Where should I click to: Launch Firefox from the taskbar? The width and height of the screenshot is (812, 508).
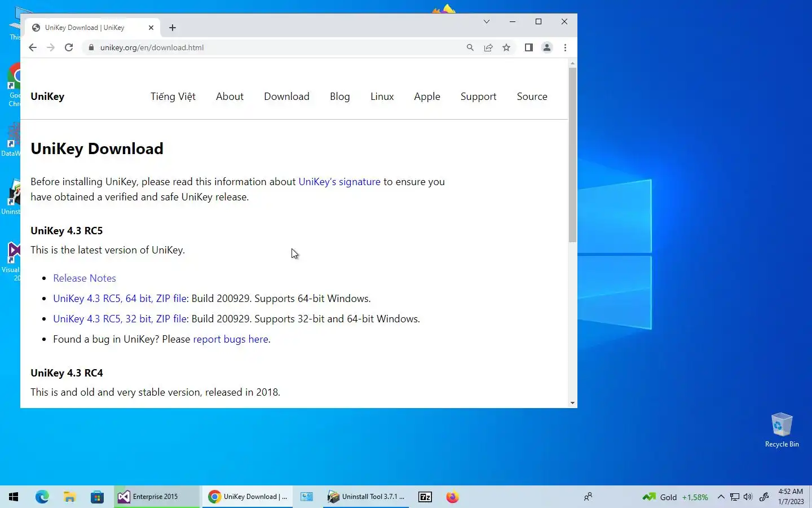pyautogui.click(x=452, y=497)
